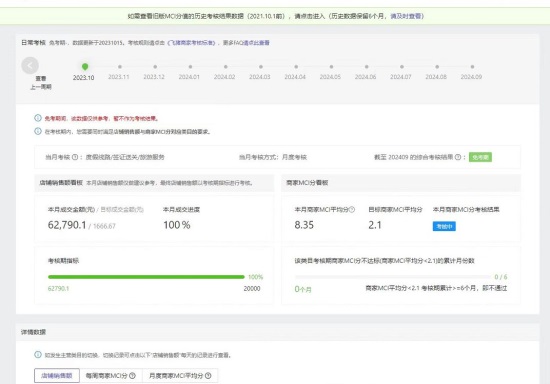Click the green 考核期指标 progress bar

(146, 277)
